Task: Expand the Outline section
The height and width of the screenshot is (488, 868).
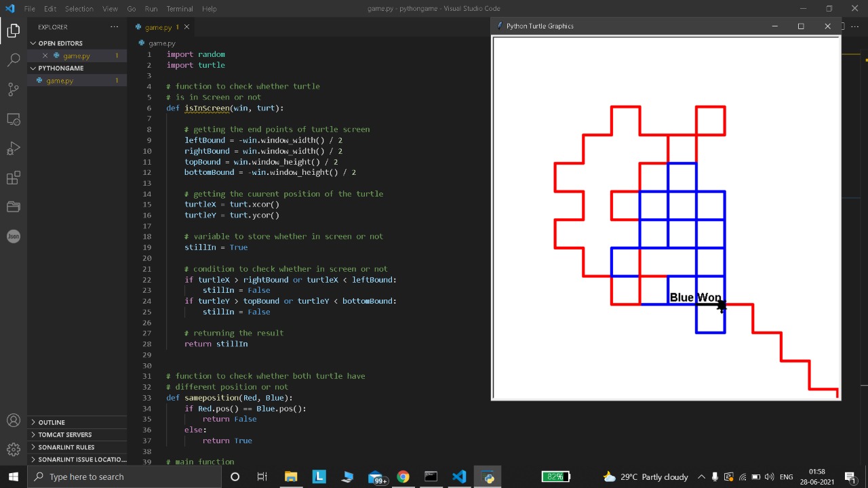Action: (x=52, y=422)
